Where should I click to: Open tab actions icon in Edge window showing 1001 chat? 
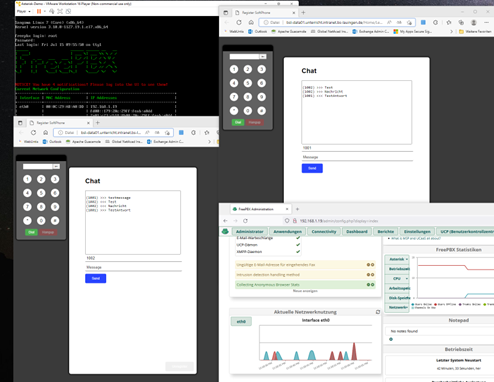(x=226, y=13)
